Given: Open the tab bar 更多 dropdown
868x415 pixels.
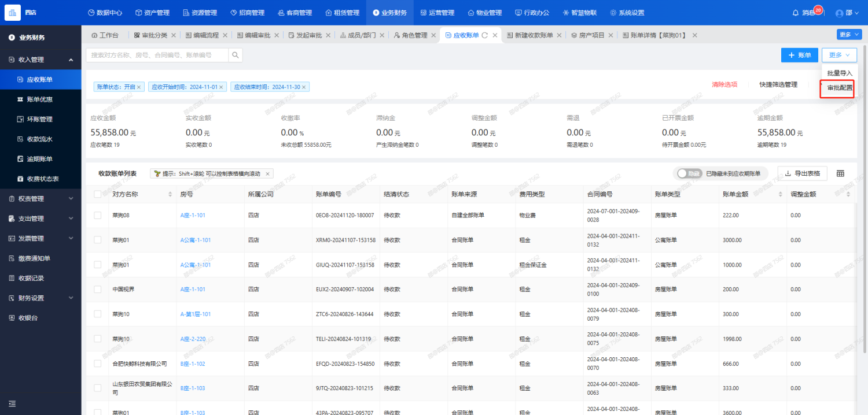Looking at the screenshot, I should (848, 35).
